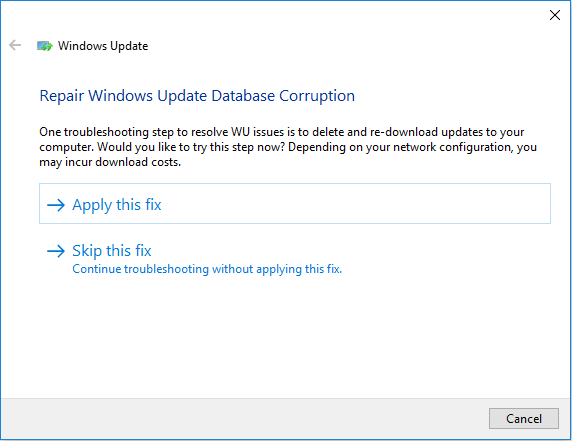This screenshot has height=441, width=572.
Task: Click the Repair Windows Update Database Corruption heading
Action: [197, 96]
